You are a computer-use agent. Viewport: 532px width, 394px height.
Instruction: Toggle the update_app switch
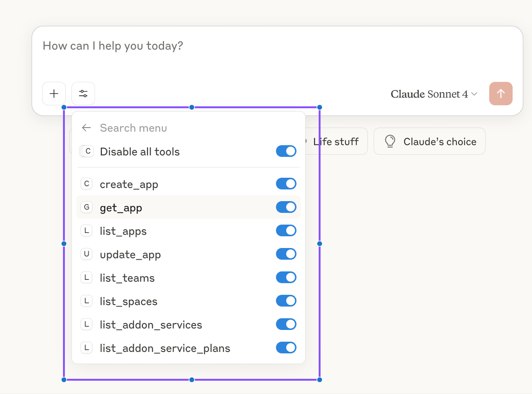tap(286, 254)
